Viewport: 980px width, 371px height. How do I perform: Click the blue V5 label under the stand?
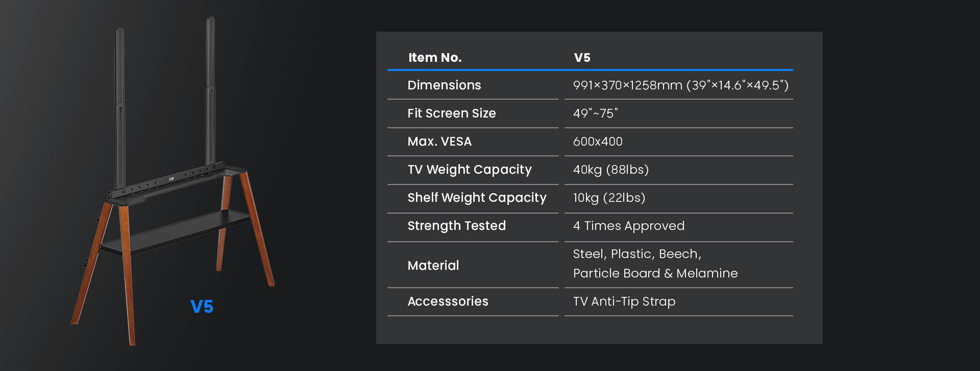202,307
